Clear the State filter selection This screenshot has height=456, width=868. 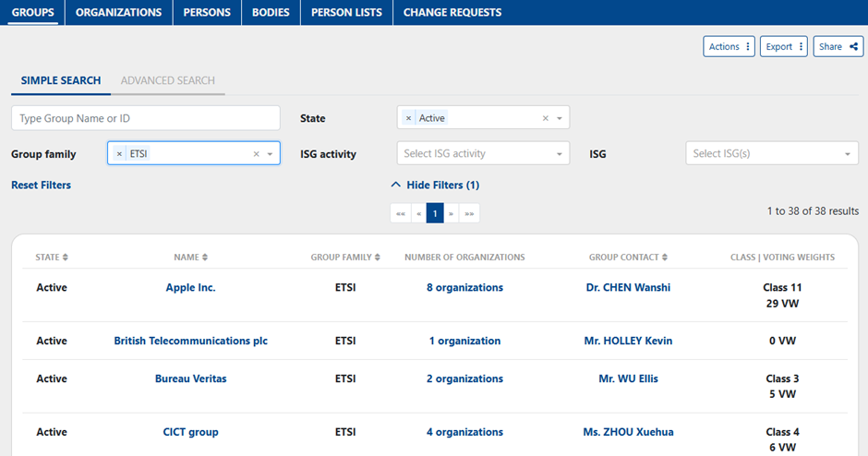pos(545,118)
